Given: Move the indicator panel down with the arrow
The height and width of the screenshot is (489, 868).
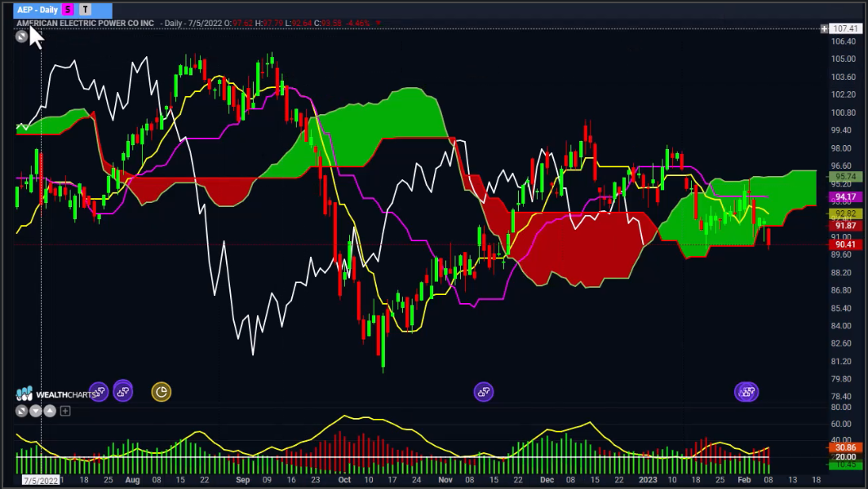Looking at the screenshot, I should tap(35, 411).
